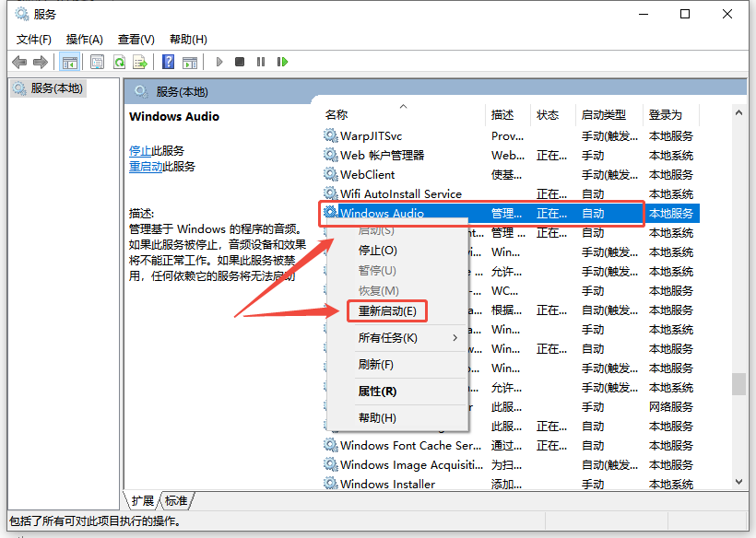This screenshot has height=538, width=756.
Task: Choose 重新启动(E) in context menu
Action: coord(387,311)
